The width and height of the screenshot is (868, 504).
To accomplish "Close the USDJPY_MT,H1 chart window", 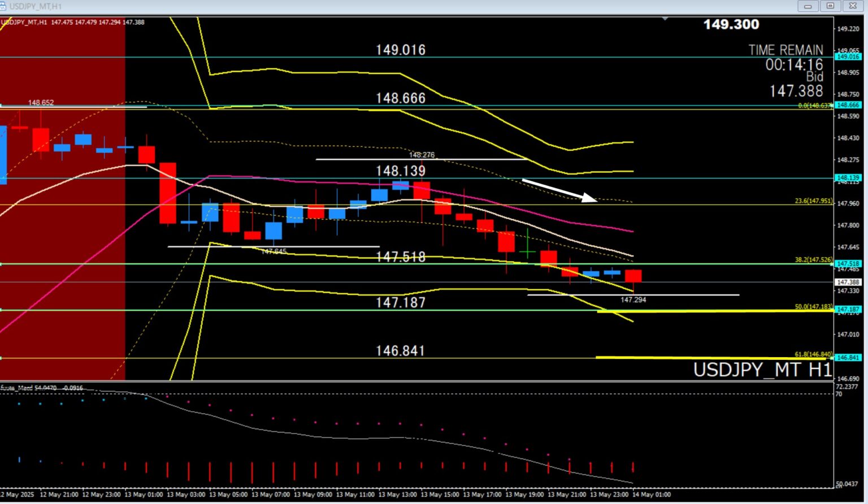I will click(x=852, y=6).
